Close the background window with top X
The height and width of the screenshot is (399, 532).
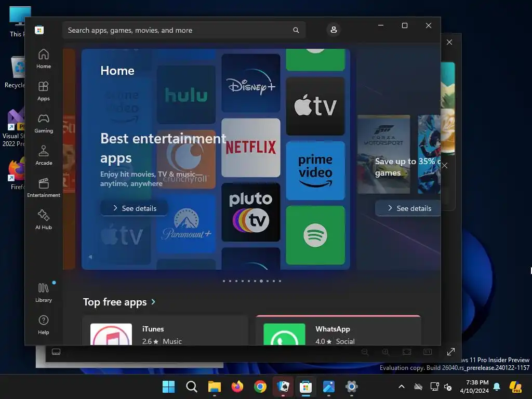coord(449,42)
